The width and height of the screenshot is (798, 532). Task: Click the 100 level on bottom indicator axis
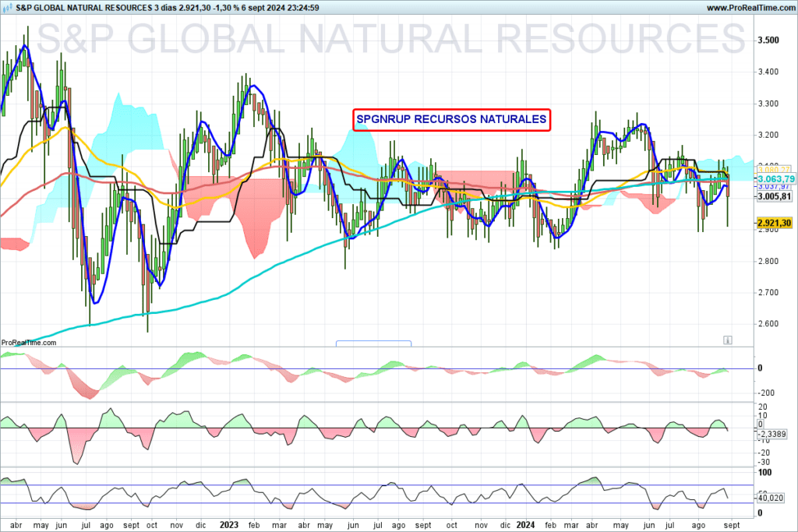(x=765, y=473)
